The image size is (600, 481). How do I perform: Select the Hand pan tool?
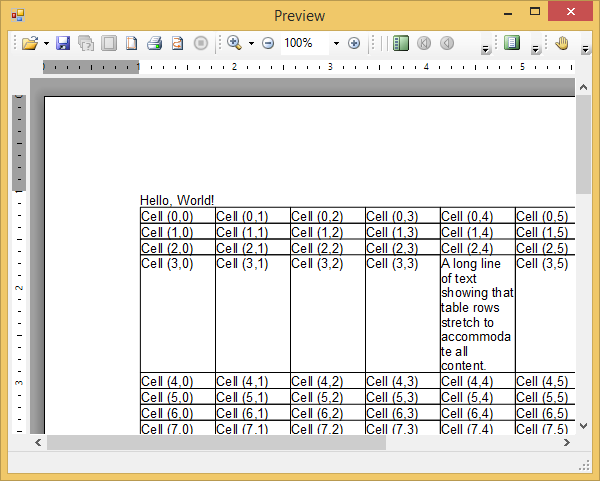coord(562,43)
